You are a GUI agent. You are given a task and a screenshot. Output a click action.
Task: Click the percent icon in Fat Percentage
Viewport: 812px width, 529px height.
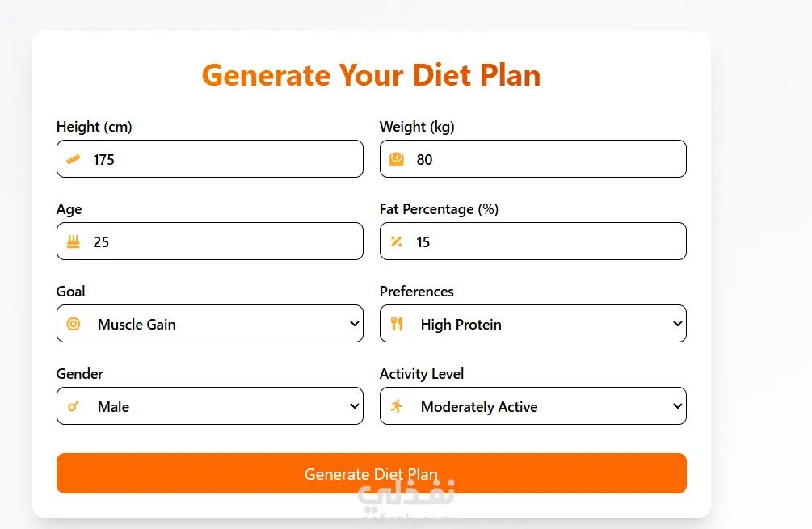397,241
